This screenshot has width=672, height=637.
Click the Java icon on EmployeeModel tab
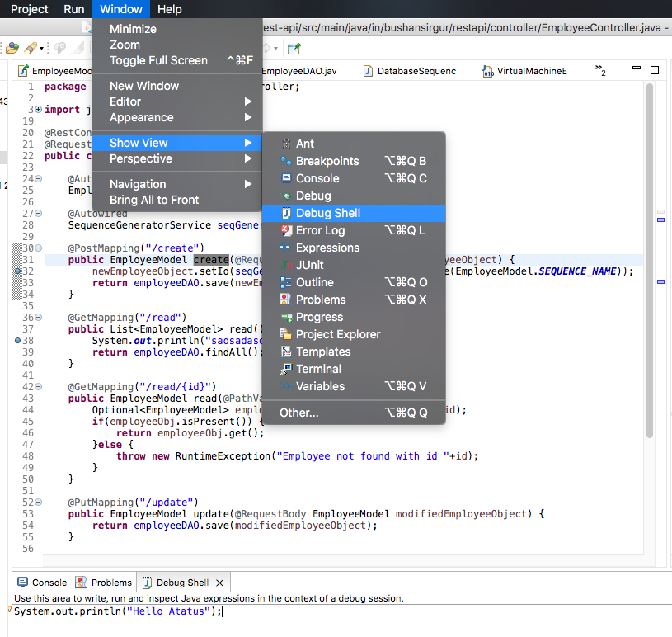coord(21,70)
